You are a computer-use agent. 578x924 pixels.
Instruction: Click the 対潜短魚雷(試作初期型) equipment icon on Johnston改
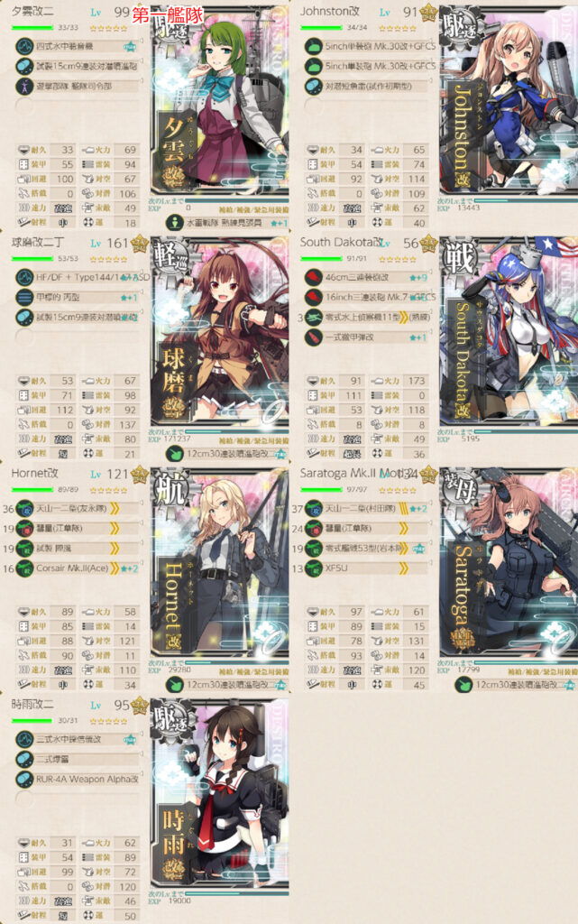313,86
